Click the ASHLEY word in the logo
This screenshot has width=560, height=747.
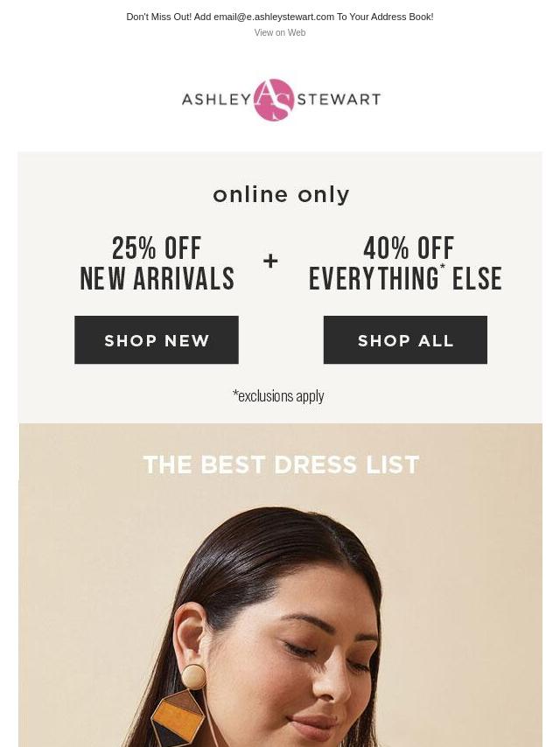click(216, 100)
